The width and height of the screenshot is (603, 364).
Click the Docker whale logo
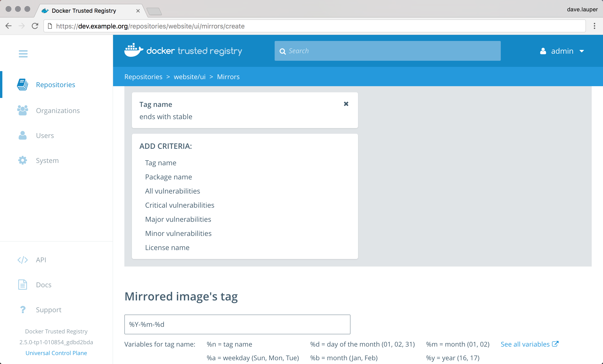coord(133,51)
